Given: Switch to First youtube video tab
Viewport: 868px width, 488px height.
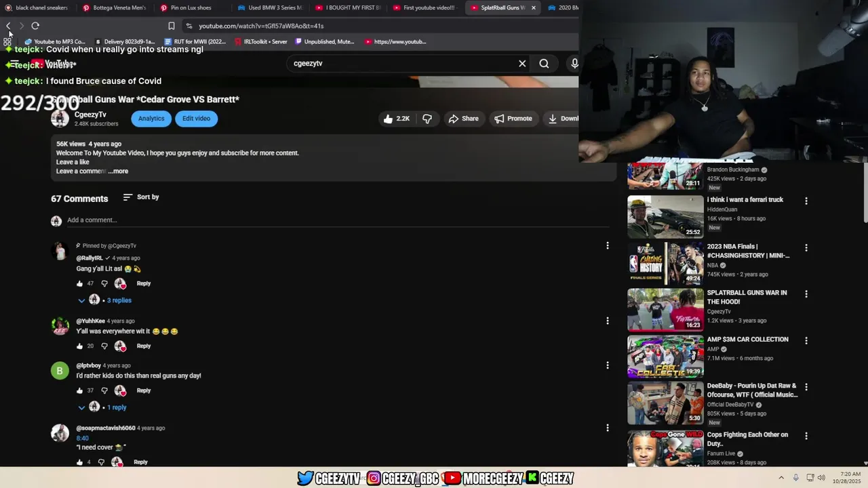Looking at the screenshot, I should click(425, 8).
